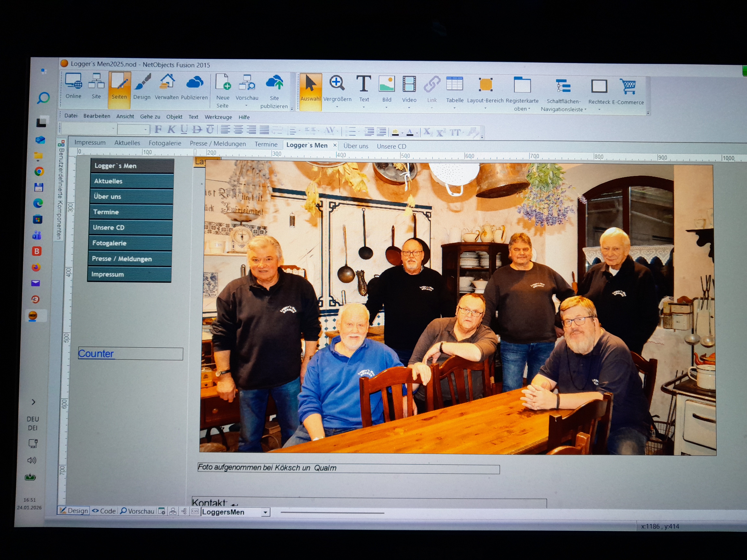The height and width of the screenshot is (560, 747).
Task: Switch to the Fotogalerie page tab
Action: [165, 143]
